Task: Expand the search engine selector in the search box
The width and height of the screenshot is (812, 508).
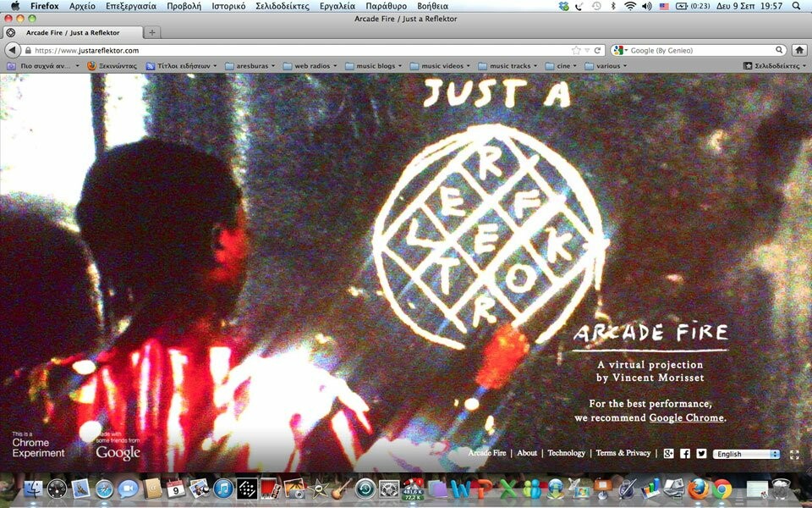Action: [619, 50]
